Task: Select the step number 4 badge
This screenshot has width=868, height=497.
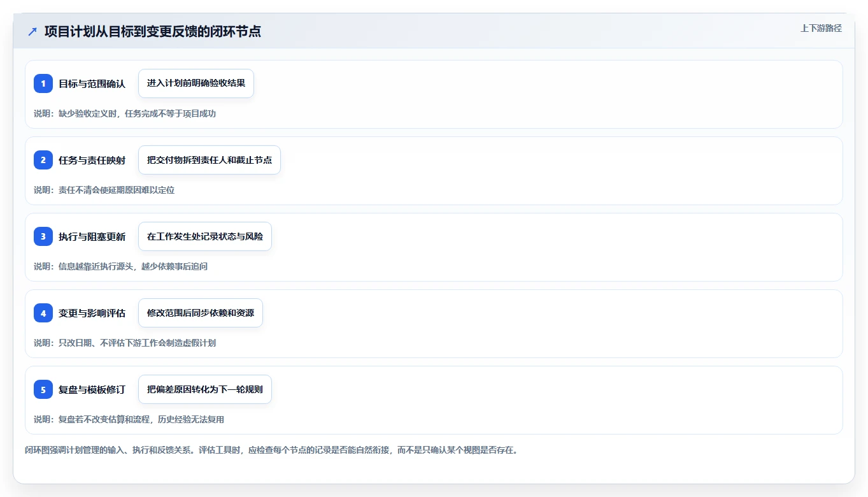Action: pos(43,313)
